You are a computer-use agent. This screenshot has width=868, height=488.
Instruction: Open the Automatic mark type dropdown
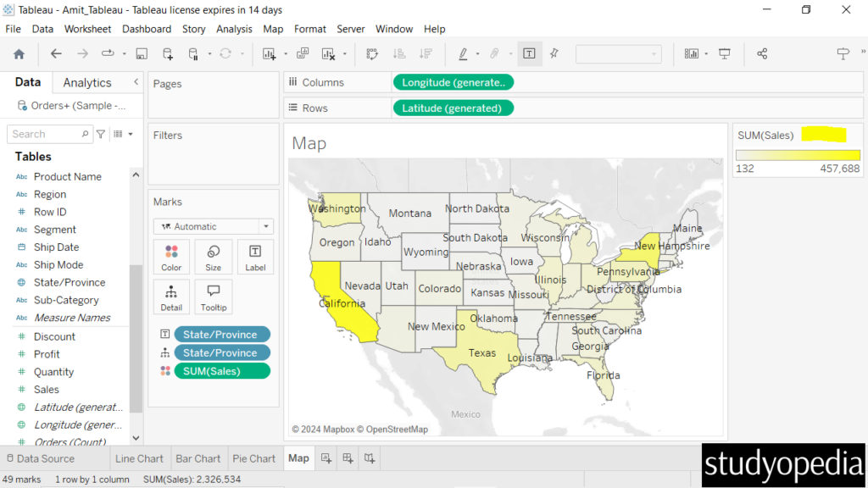pyautogui.click(x=214, y=226)
